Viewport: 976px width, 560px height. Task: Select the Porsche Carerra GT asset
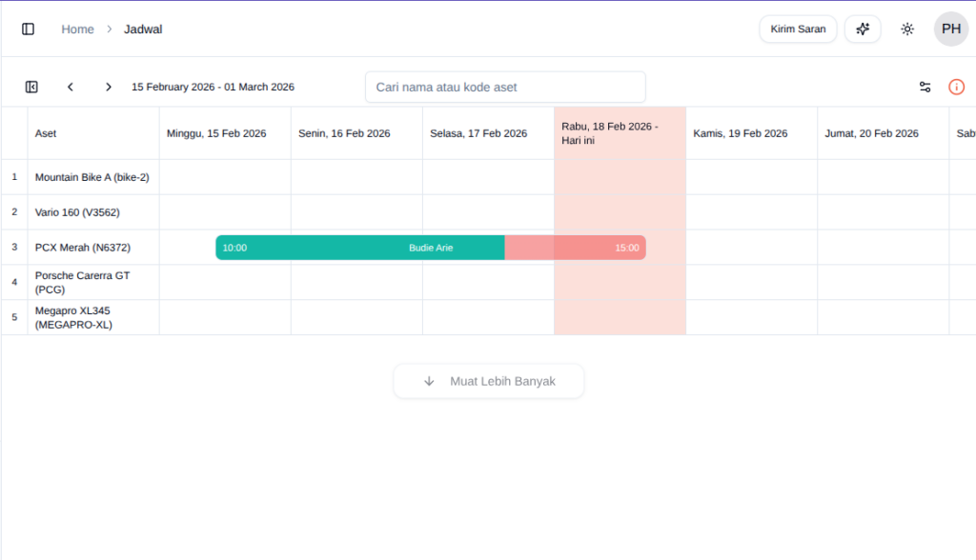[x=82, y=282]
